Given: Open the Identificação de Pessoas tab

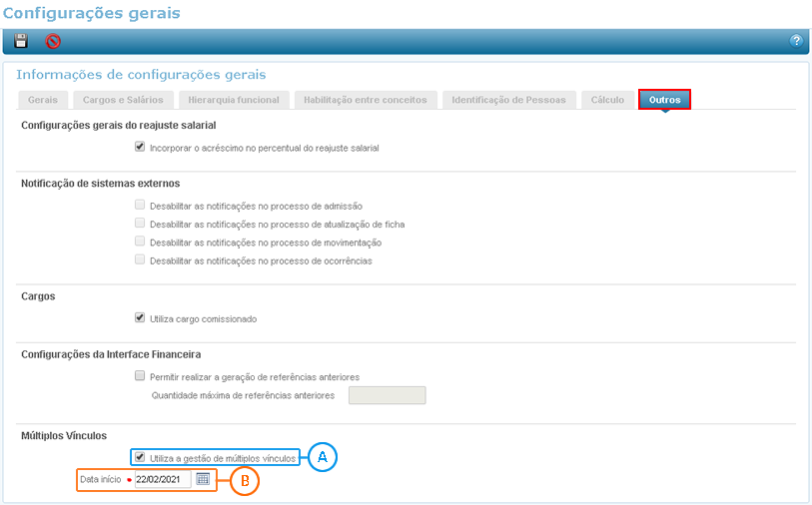Looking at the screenshot, I should [508, 100].
